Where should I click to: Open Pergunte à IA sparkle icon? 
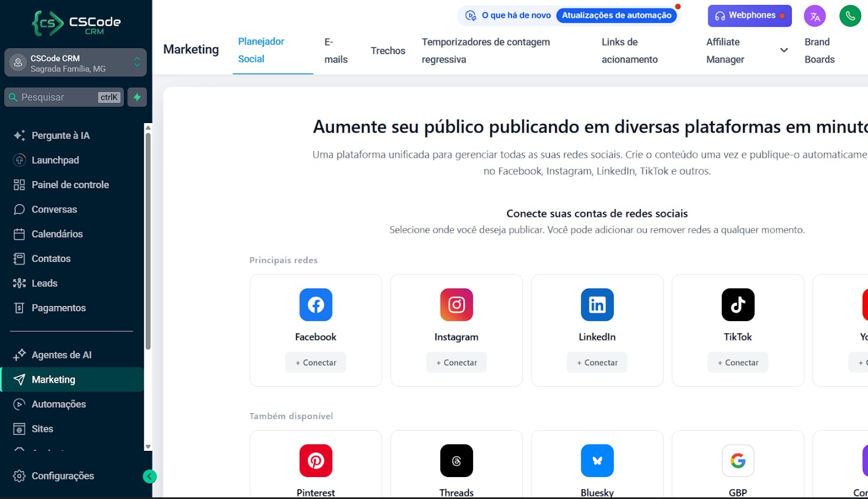pyautogui.click(x=20, y=135)
